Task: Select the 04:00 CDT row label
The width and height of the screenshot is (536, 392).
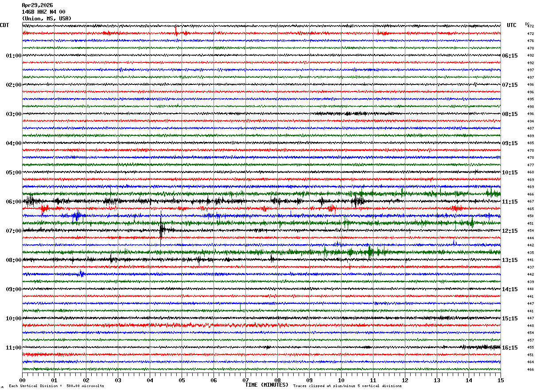Action: coord(13,143)
